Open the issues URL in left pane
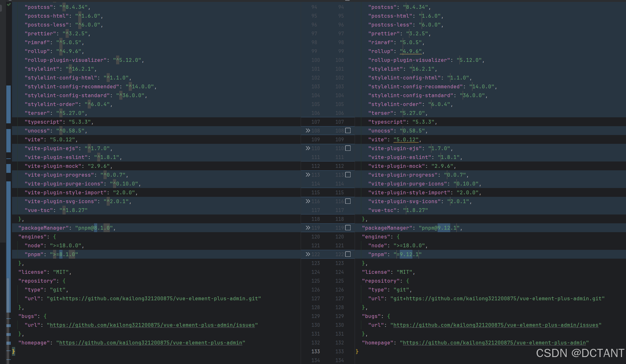Image resolution: width=626 pixels, height=364 pixels. click(152, 325)
